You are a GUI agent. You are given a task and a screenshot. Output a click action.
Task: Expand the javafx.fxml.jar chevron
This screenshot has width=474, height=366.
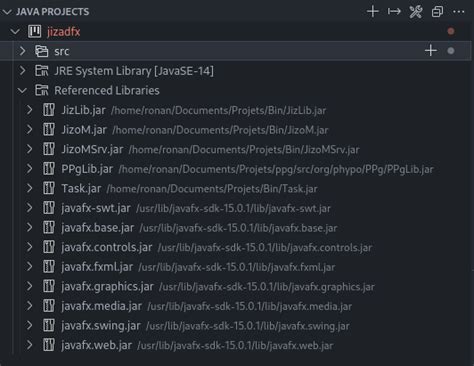point(30,267)
